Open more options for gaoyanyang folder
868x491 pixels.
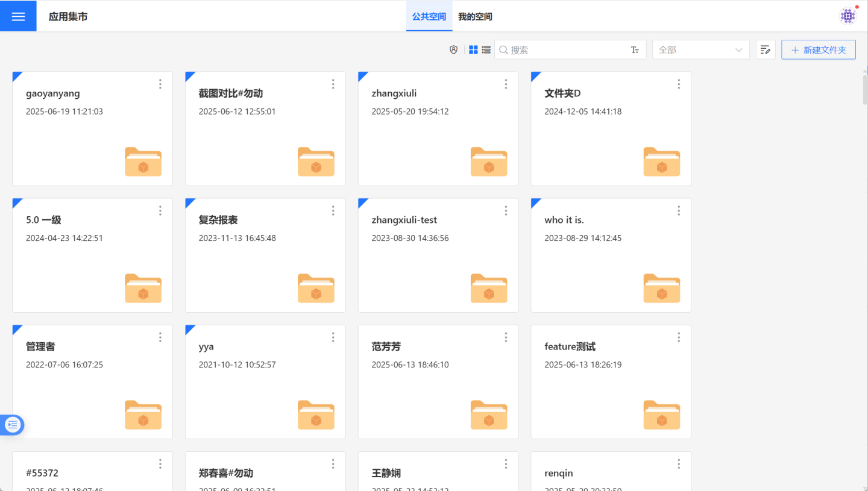[160, 84]
